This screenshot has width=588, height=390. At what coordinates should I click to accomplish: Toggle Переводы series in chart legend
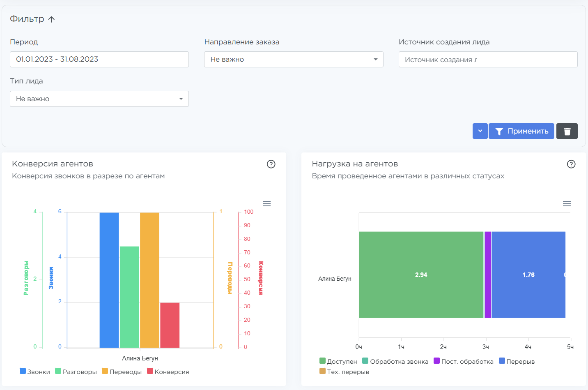click(x=122, y=372)
